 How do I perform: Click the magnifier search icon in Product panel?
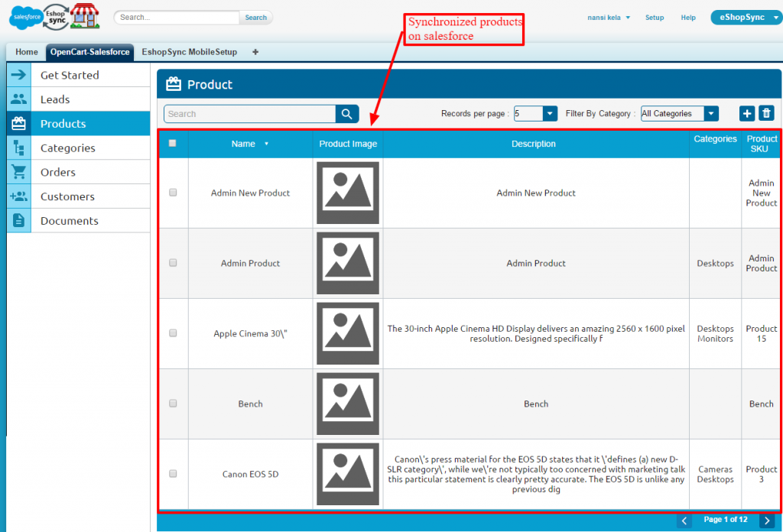pos(347,114)
